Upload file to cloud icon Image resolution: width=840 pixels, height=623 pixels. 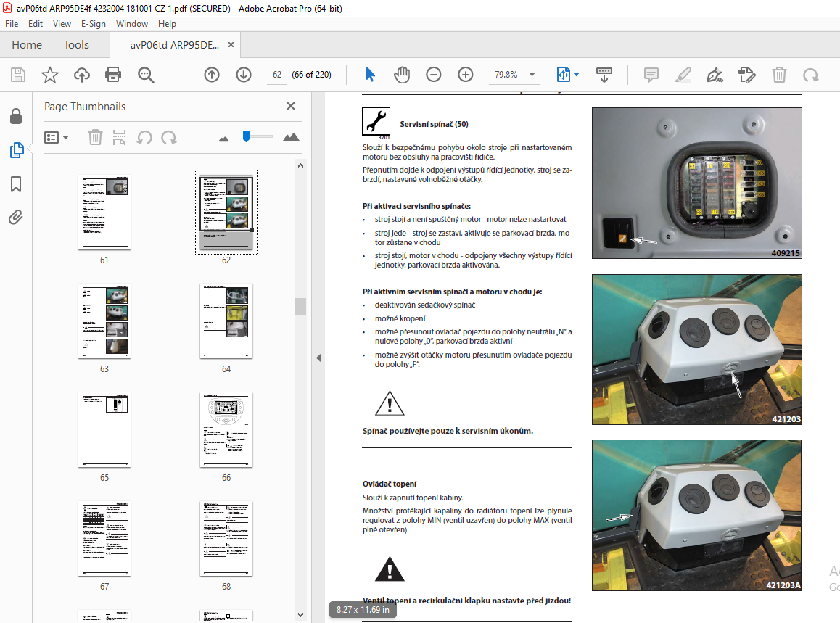(81, 75)
